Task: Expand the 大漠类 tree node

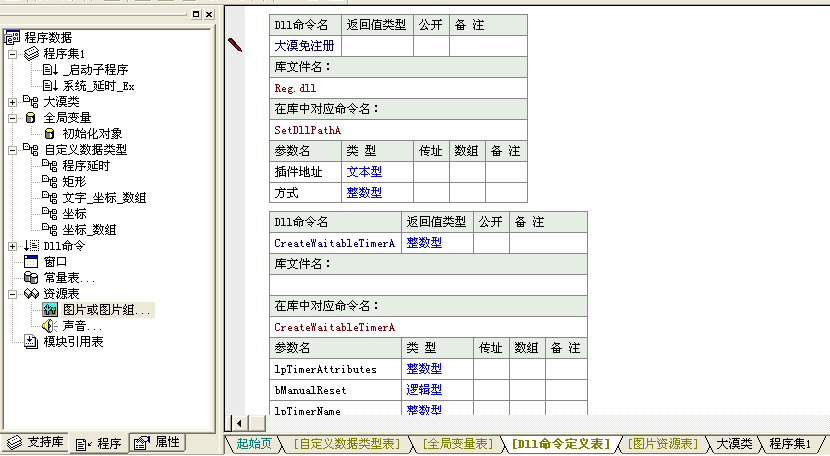Action: pyautogui.click(x=12, y=102)
